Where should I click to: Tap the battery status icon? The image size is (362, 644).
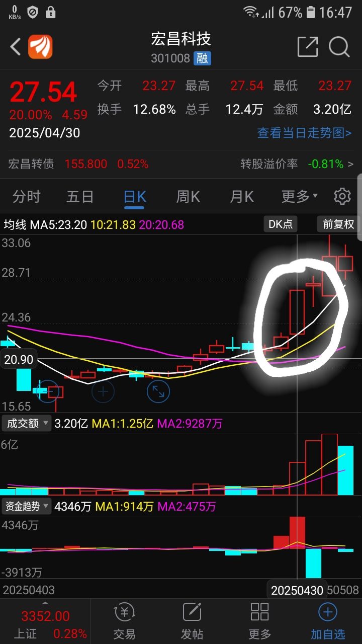coord(311,12)
